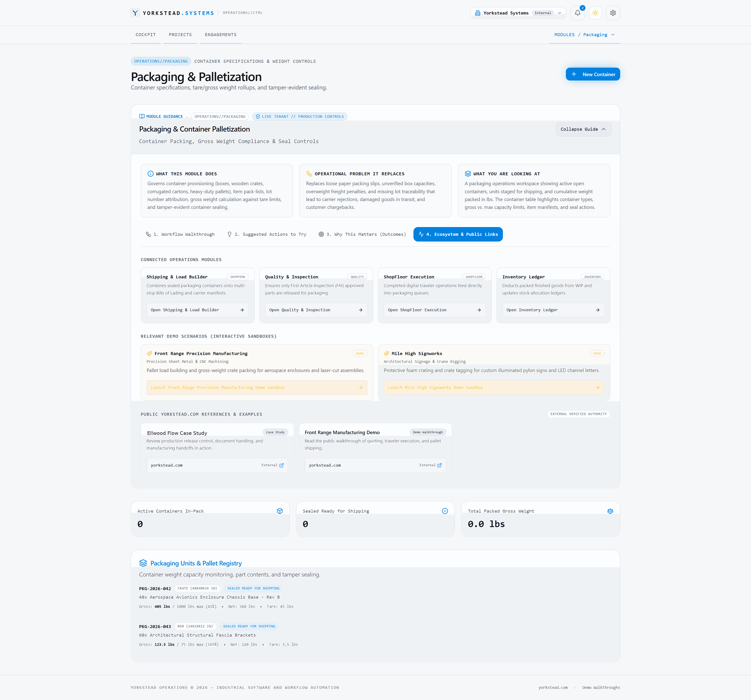Click the icon beside Operational Problem It Replaces
This screenshot has height=700, width=751.
click(x=309, y=174)
